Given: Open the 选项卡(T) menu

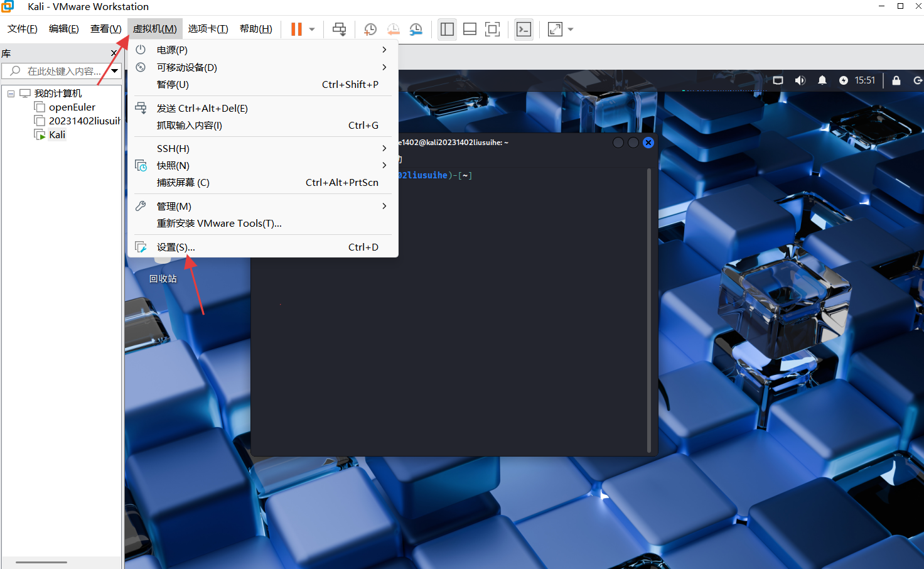Looking at the screenshot, I should pos(208,29).
